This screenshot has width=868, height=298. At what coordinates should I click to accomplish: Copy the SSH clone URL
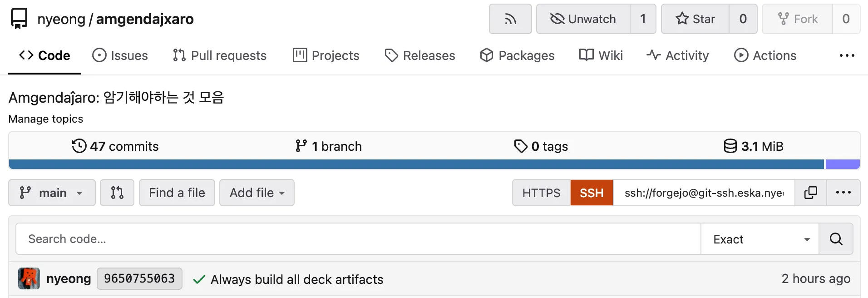click(x=810, y=193)
